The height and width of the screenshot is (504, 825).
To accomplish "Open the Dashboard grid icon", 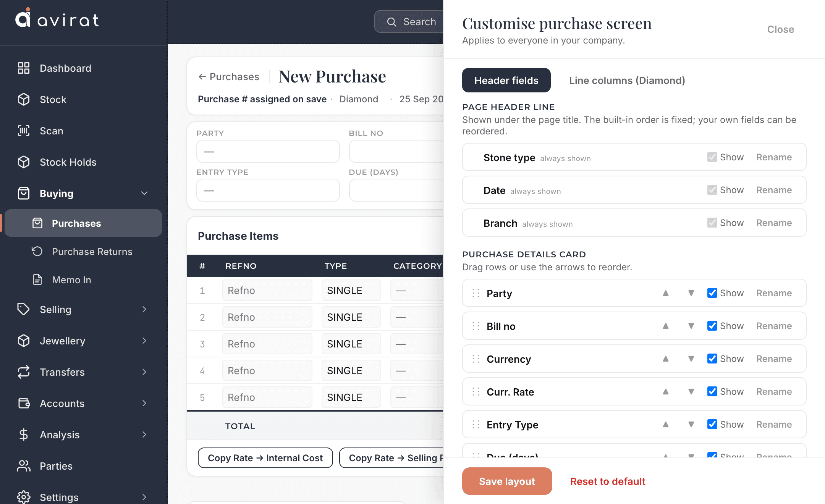I will tap(24, 68).
